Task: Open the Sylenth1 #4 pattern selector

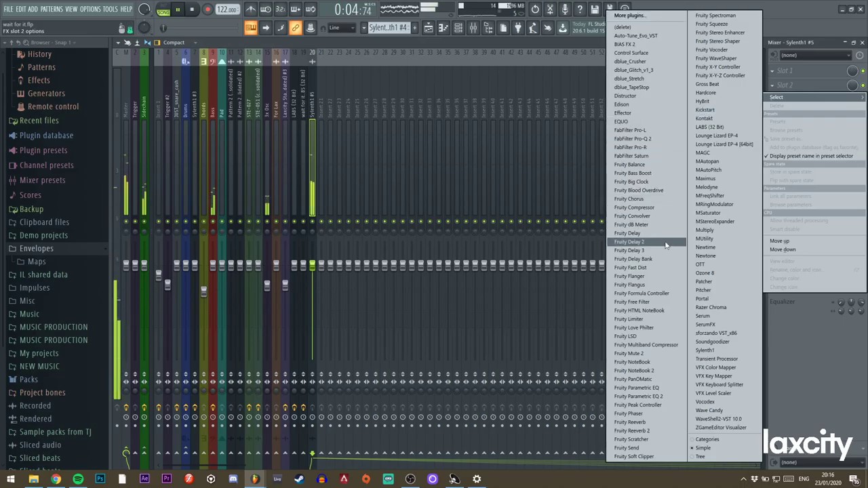Action: 388,28
